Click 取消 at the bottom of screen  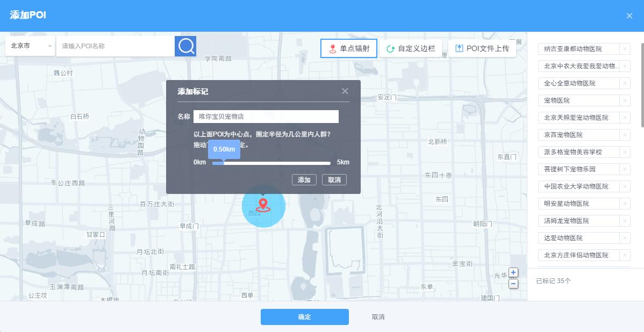tap(378, 316)
